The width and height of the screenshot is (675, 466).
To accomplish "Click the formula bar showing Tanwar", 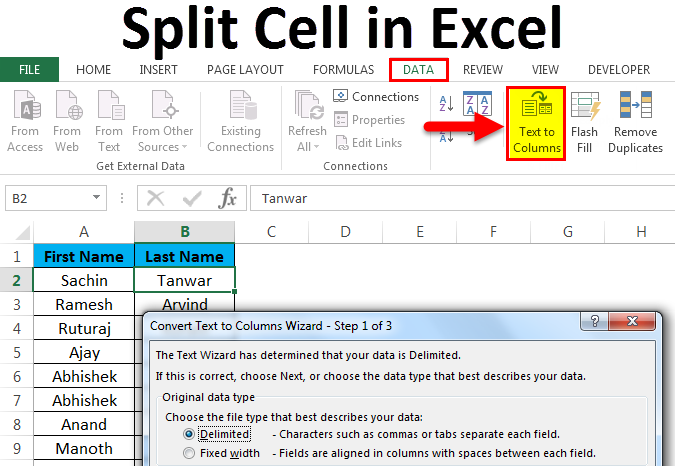I will click(x=450, y=198).
